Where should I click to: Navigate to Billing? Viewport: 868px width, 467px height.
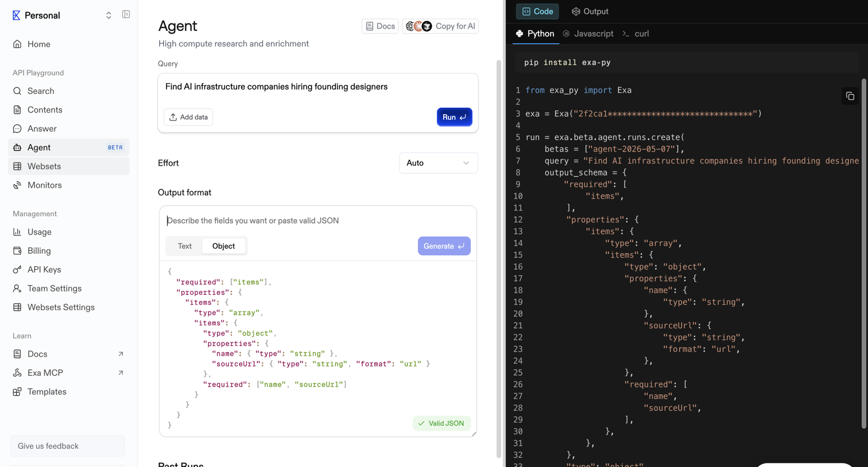click(69, 251)
